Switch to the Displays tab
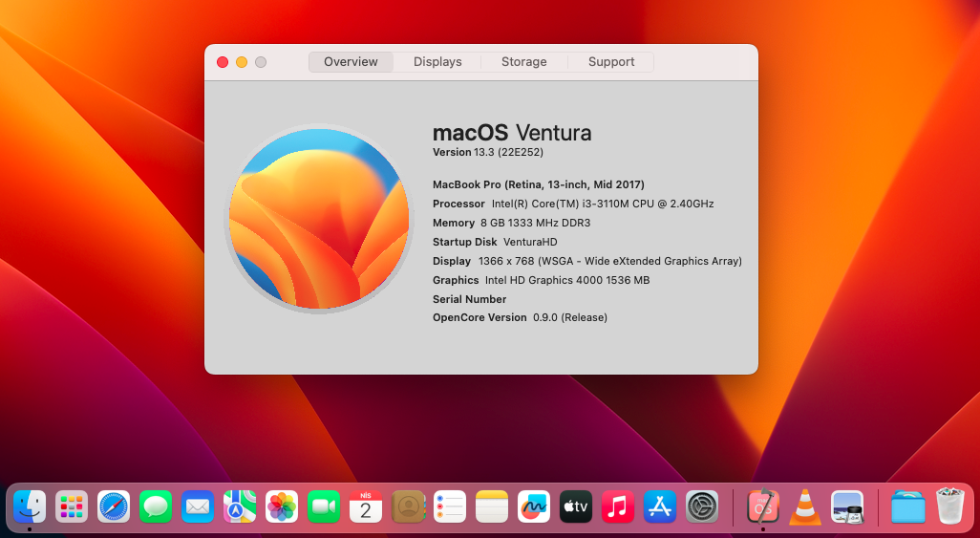The height and width of the screenshot is (538, 980). pyautogui.click(x=437, y=62)
